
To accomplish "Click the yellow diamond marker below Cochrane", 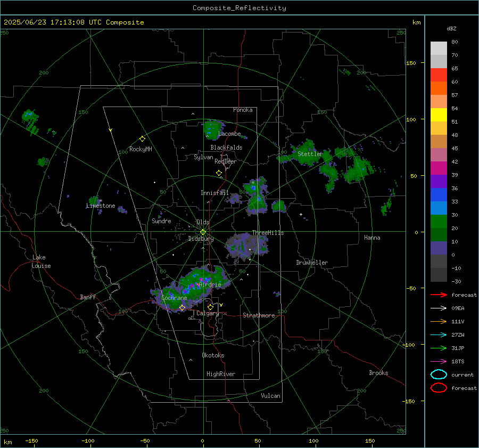I will point(183,308).
